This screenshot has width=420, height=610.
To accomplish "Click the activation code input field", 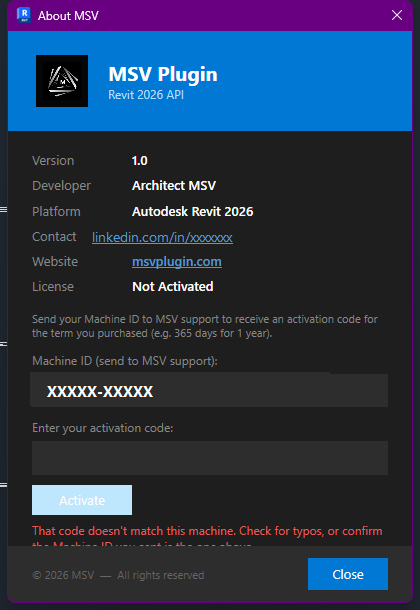I will (x=210, y=458).
